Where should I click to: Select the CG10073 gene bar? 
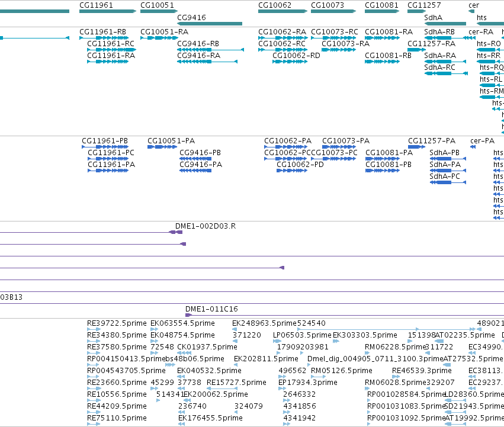point(333,11)
